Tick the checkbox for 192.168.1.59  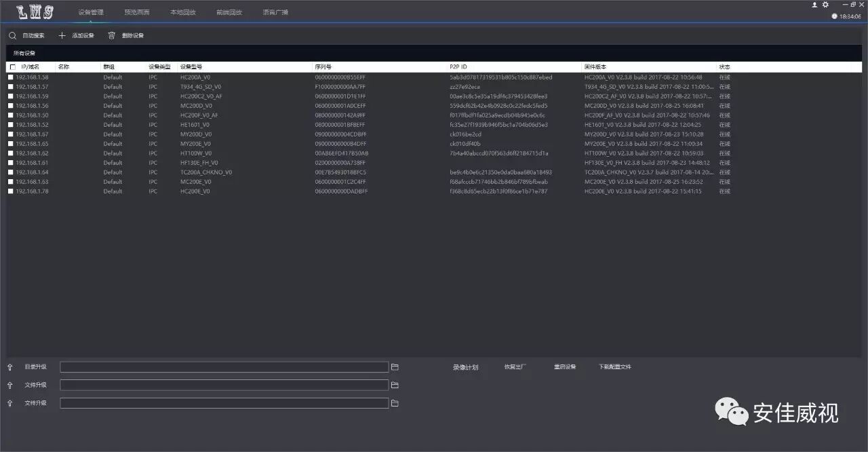(x=10, y=96)
